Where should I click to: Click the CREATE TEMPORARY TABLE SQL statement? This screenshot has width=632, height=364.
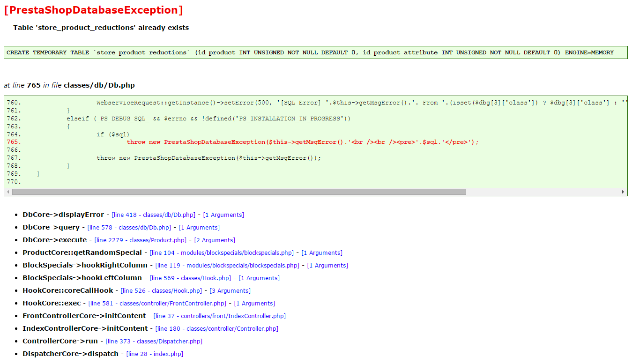pos(310,52)
